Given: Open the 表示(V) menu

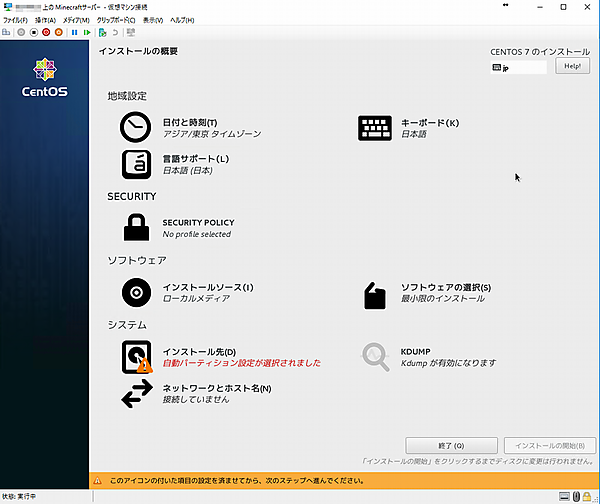Looking at the screenshot, I should point(153,20).
